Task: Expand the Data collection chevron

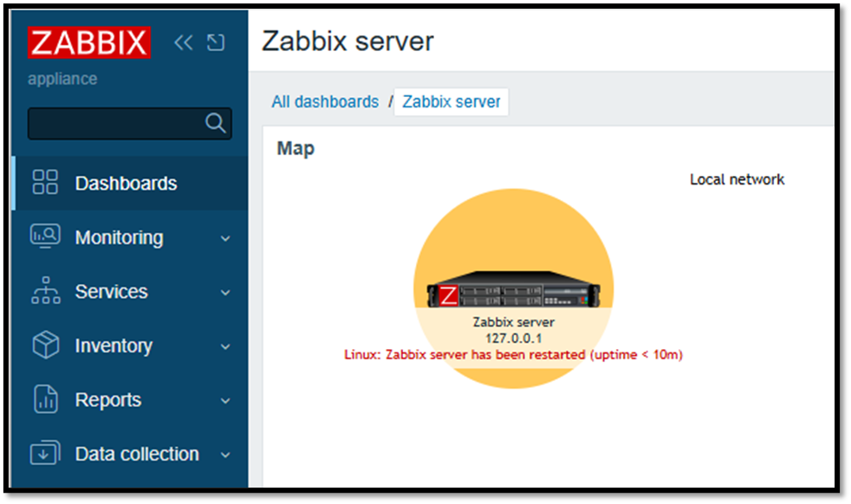Action: [x=225, y=456]
